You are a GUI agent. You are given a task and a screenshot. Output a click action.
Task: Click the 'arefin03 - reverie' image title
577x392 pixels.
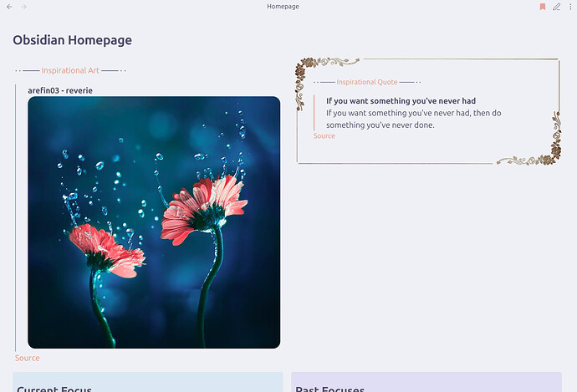click(60, 90)
